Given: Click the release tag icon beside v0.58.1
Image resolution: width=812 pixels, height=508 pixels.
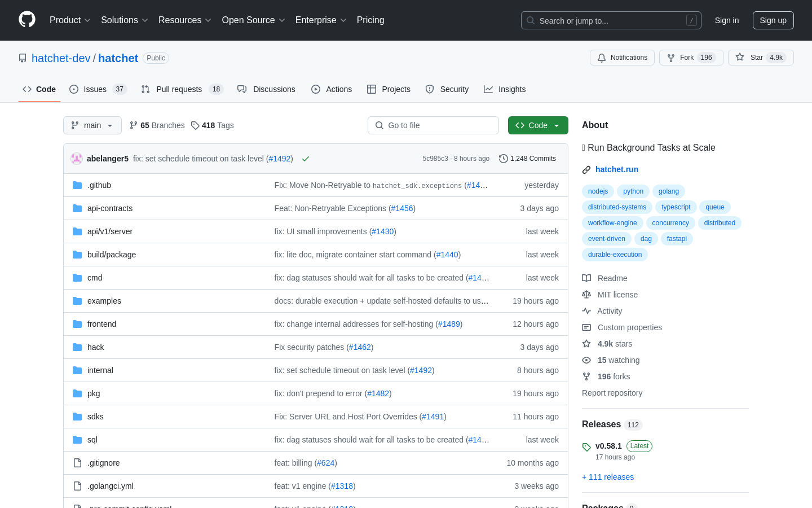Looking at the screenshot, I should pyautogui.click(x=586, y=447).
